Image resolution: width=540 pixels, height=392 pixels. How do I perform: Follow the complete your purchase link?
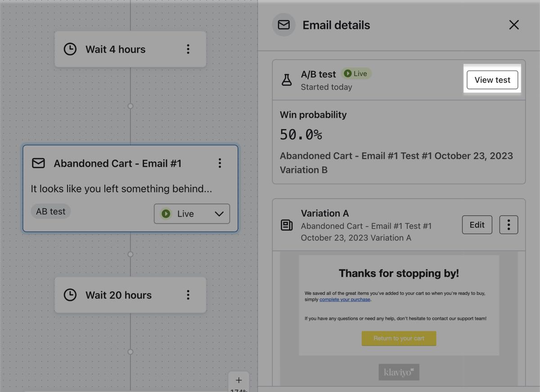[345, 299]
